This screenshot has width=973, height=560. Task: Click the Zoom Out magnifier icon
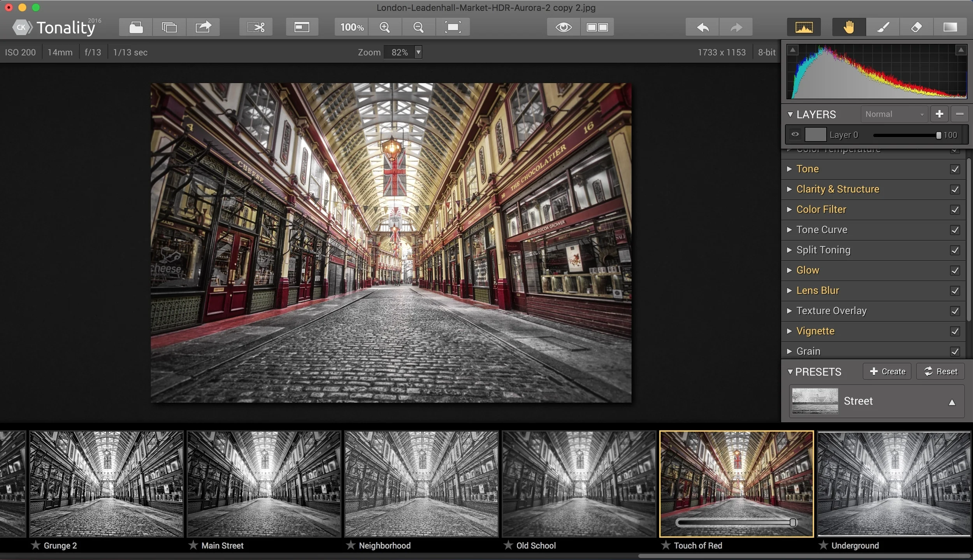point(418,27)
